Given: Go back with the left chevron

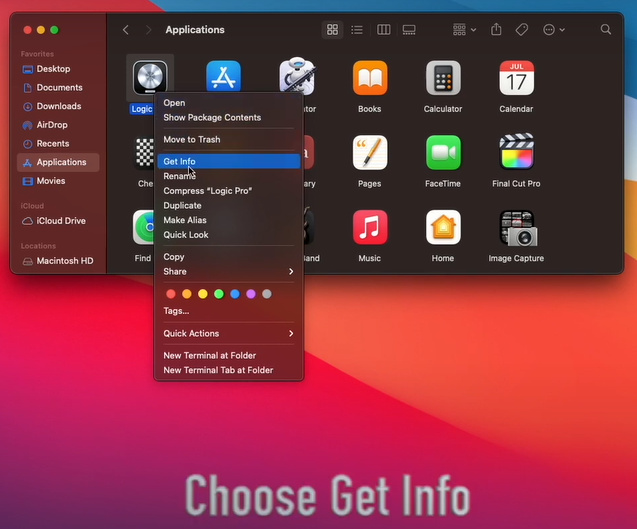Looking at the screenshot, I should [x=126, y=30].
